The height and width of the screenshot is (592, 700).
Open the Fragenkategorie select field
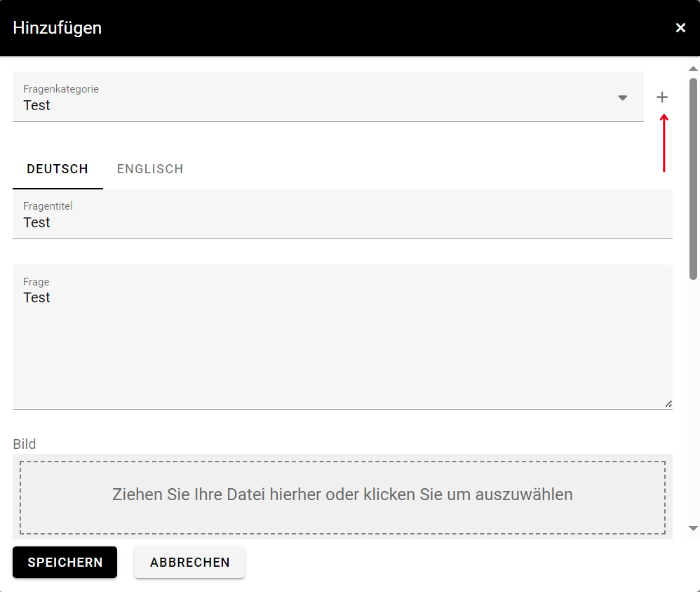click(316, 97)
